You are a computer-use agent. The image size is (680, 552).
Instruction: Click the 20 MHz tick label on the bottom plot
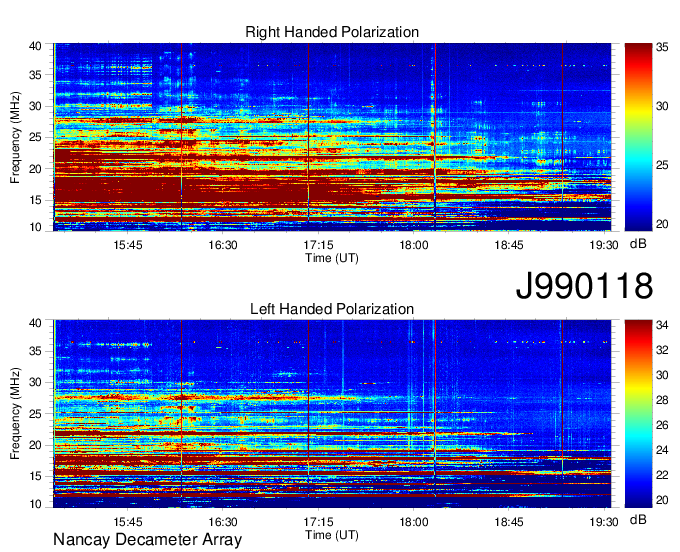[x=35, y=445]
